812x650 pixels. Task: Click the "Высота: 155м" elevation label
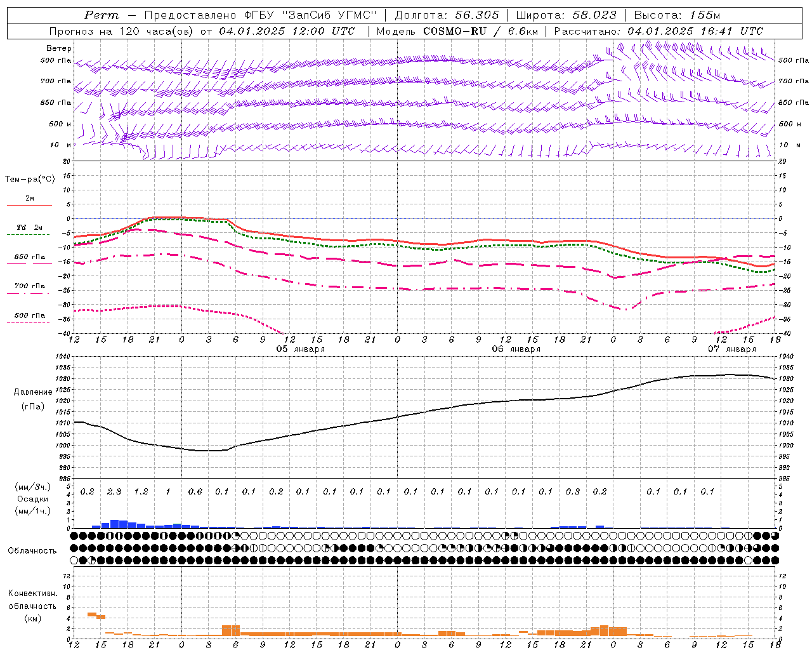677,15
